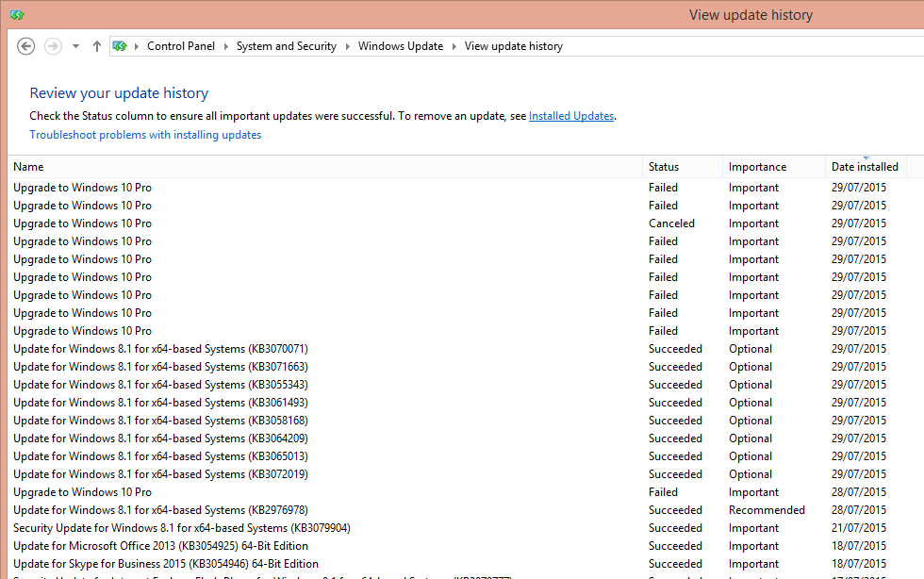Sort by the Date installed column header
This screenshot has height=579, width=924.
pyautogui.click(x=866, y=167)
